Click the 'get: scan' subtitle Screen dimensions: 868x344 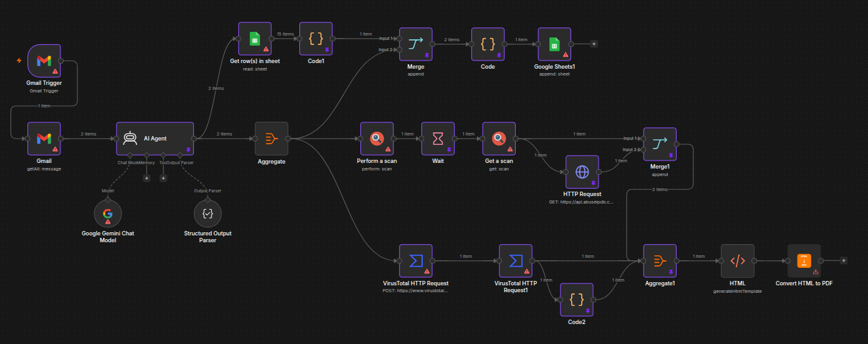[499, 169]
